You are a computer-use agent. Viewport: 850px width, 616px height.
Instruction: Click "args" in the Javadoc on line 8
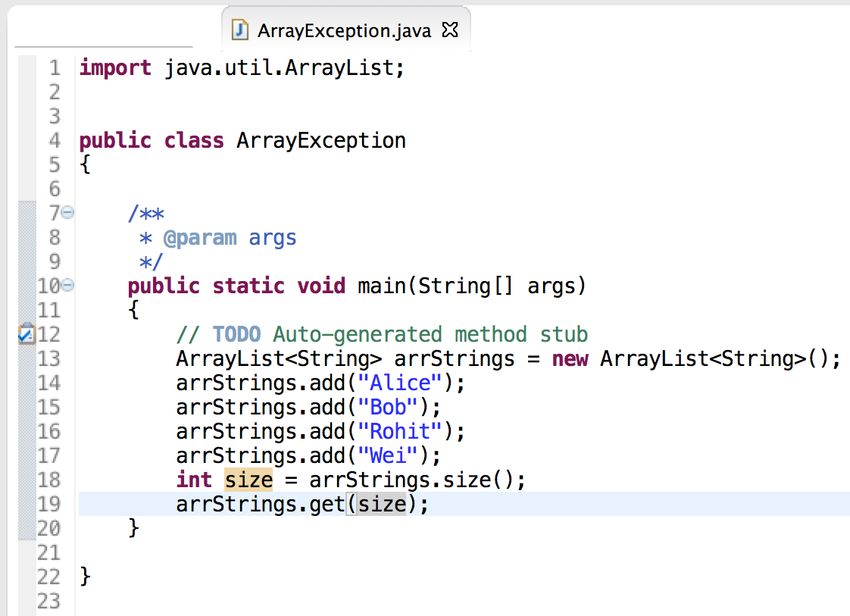pos(272,239)
